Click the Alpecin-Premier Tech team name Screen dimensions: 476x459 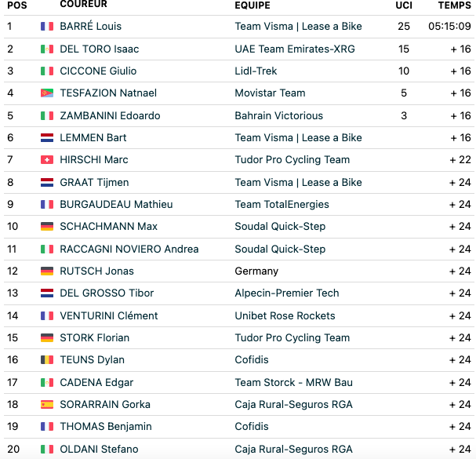point(286,293)
